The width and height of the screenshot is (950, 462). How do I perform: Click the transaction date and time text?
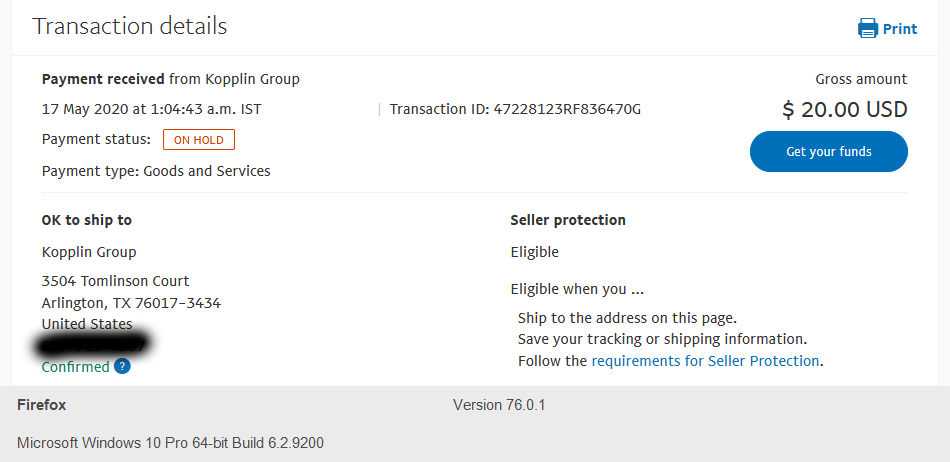pos(152,110)
